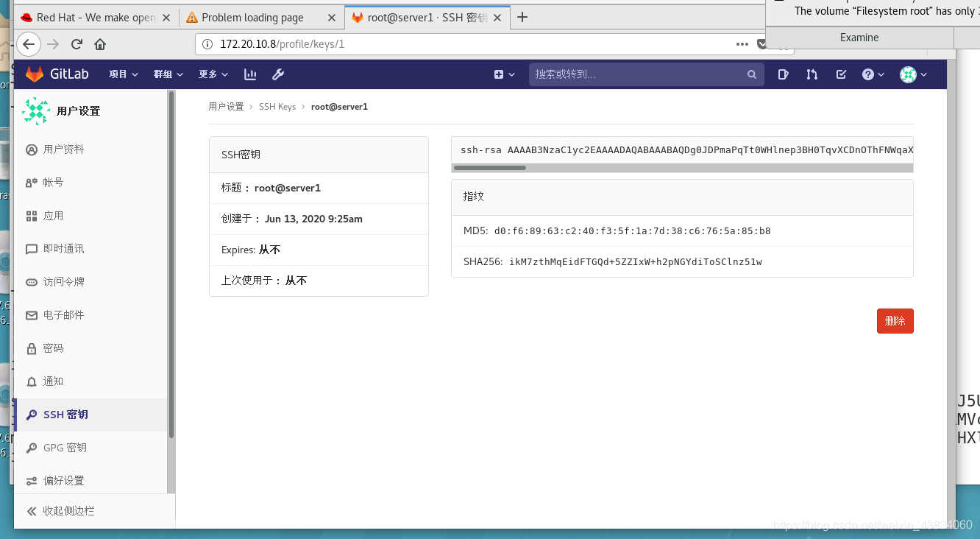This screenshot has height=539, width=980.
Task: Open the activity chart icon in navbar
Action: click(x=250, y=74)
